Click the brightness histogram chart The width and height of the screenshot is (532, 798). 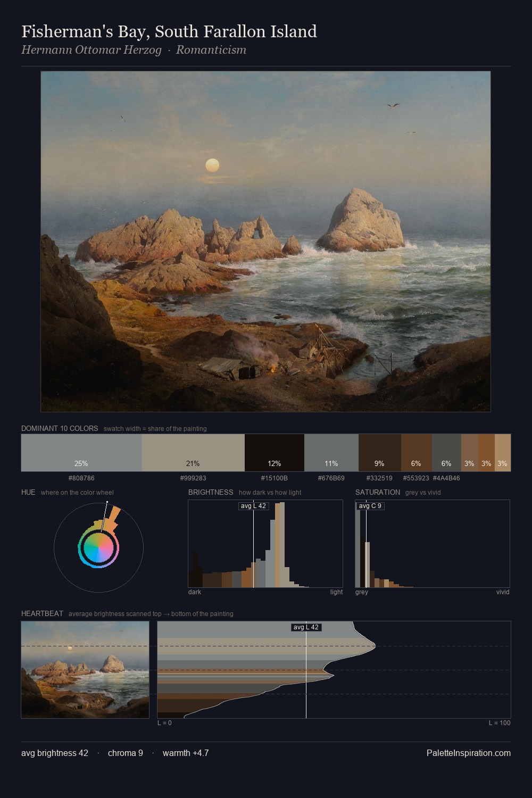tap(265, 544)
